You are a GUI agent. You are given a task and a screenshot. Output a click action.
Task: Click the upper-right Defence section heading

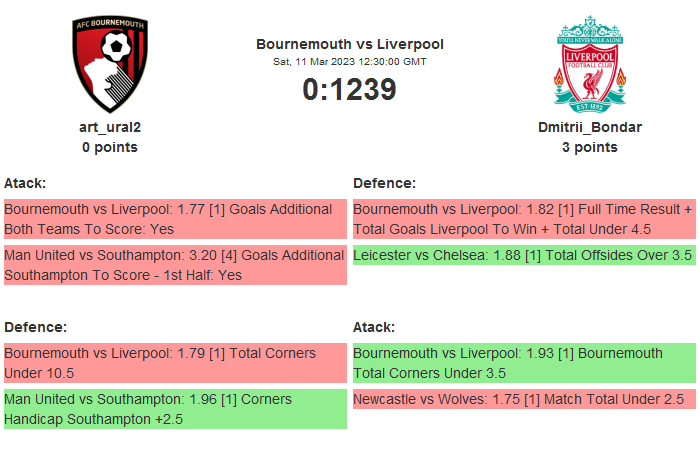pyautogui.click(x=384, y=183)
